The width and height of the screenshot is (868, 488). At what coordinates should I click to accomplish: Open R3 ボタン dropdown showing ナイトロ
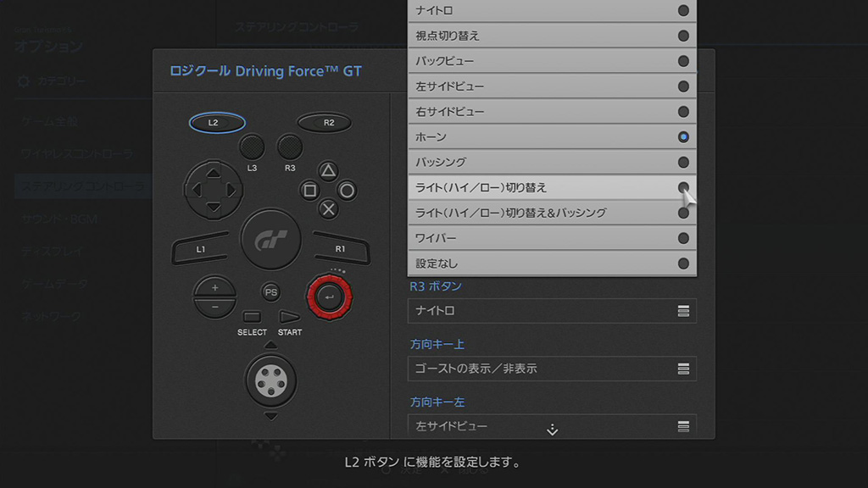pyautogui.click(x=552, y=311)
